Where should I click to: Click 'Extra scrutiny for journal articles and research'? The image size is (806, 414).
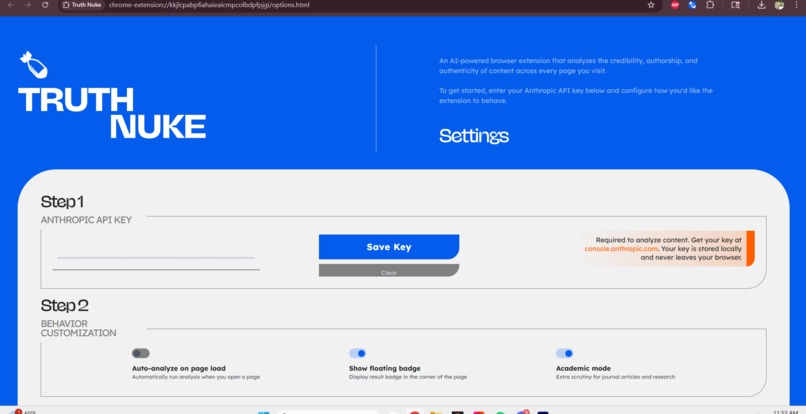[615, 377]
